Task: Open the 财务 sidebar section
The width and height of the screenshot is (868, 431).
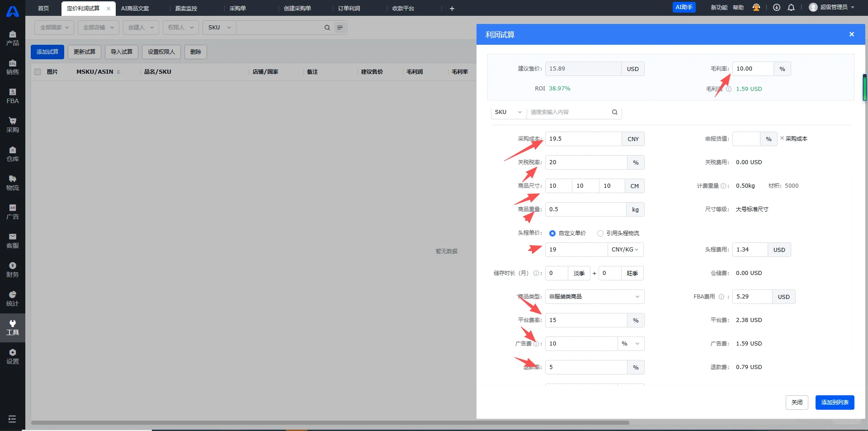Action: pyautogui.click(x=13, y=270)
